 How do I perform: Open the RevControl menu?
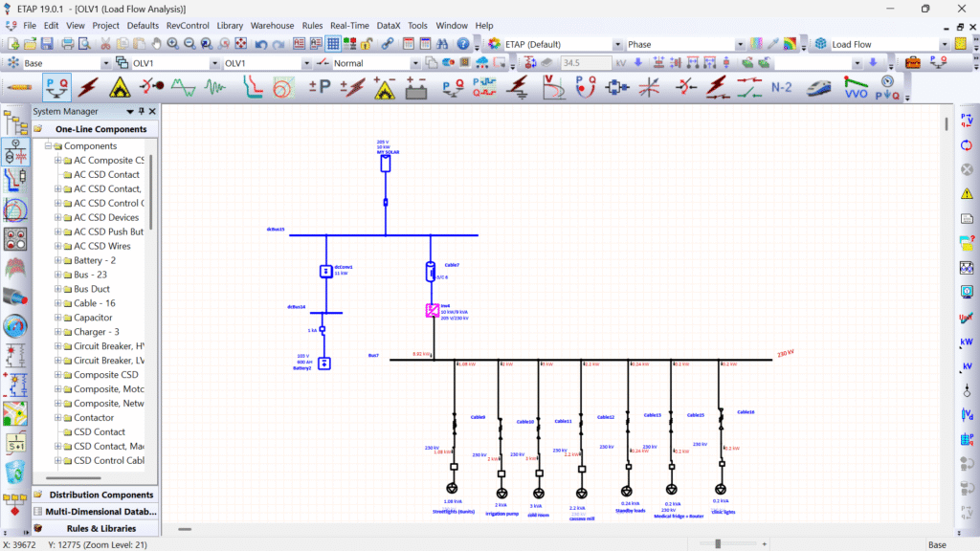(188, 25)
